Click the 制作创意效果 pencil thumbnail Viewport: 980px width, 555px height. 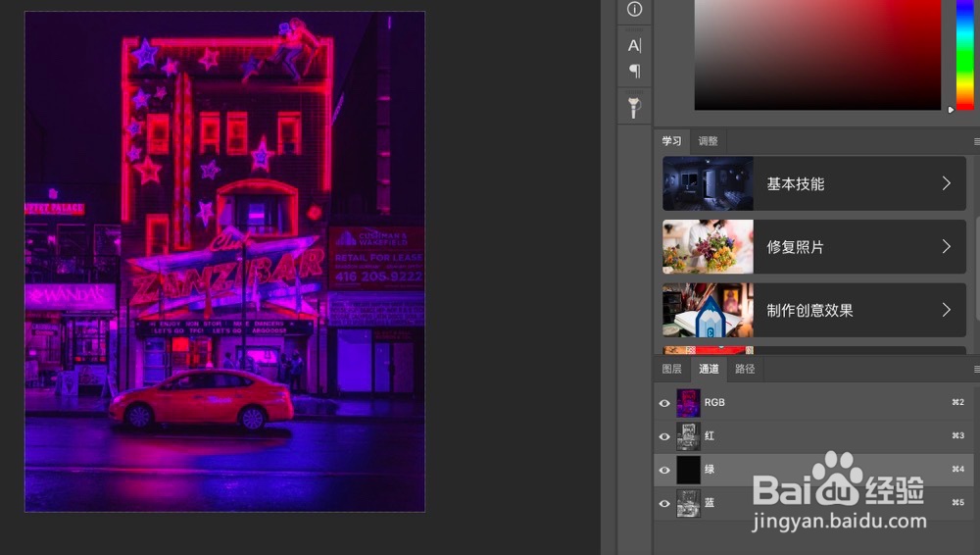click(708, 310)
